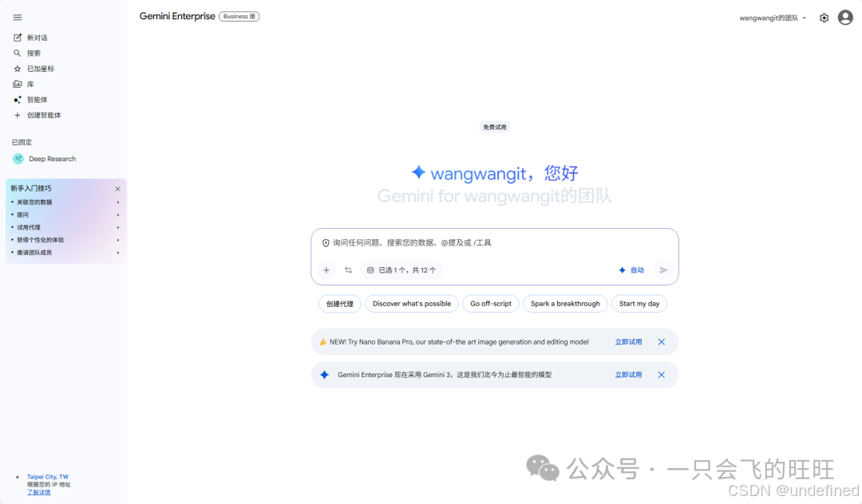This screenshot has height=504, width=862.
Task: Click the 免费试用 badge
Action: click(495, 127)
